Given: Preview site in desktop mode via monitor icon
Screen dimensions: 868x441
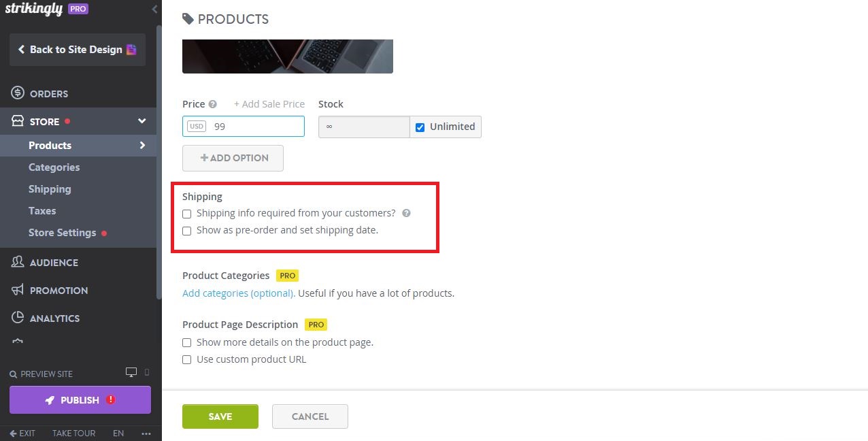Looking at the screenshot, I should 131,372.
